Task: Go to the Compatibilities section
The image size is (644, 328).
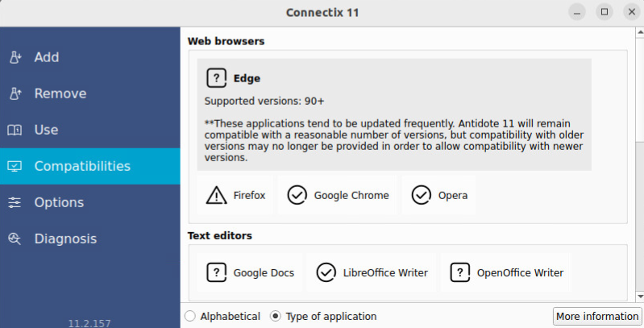Action: pos(81,166)
